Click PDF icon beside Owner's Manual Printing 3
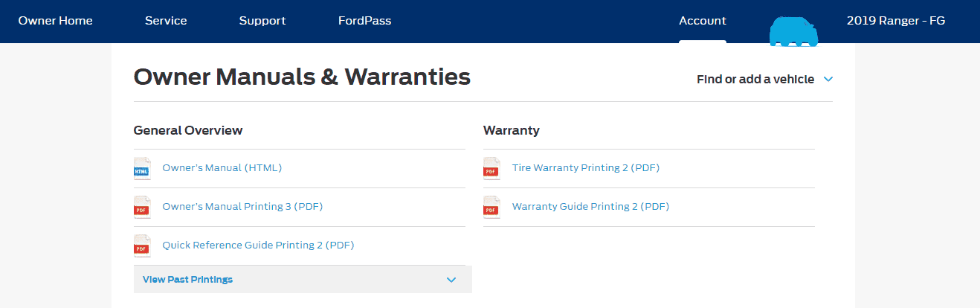This screenshot has width=980, height=308. 142,208
